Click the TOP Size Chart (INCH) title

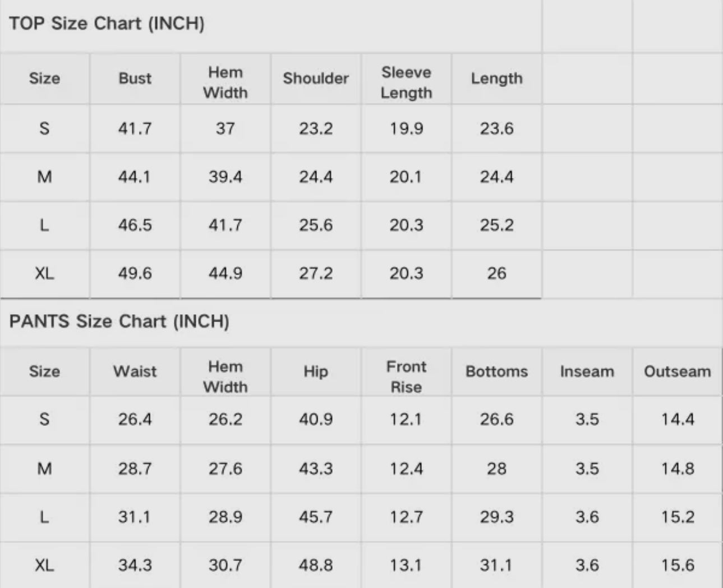[x=107, y=24]
